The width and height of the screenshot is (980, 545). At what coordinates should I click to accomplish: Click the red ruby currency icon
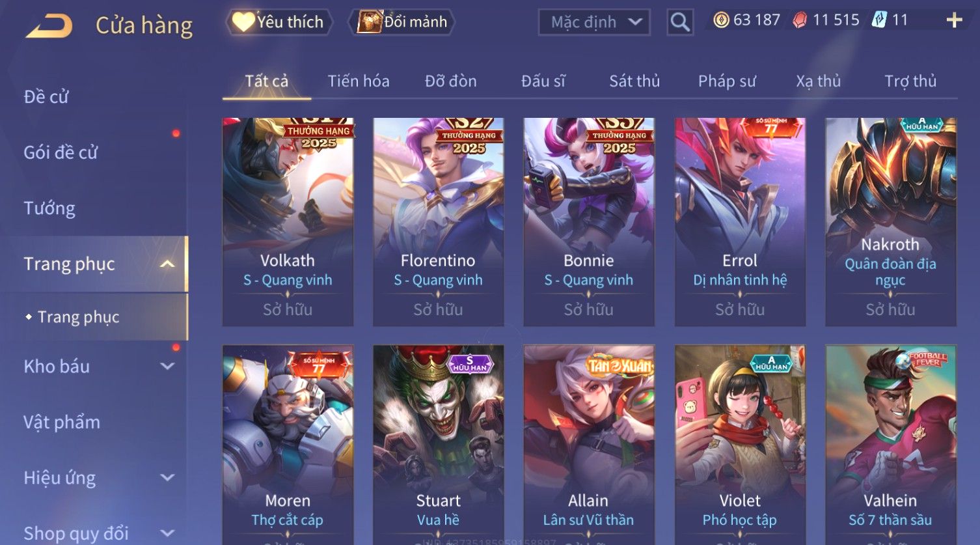coord(800,21)
